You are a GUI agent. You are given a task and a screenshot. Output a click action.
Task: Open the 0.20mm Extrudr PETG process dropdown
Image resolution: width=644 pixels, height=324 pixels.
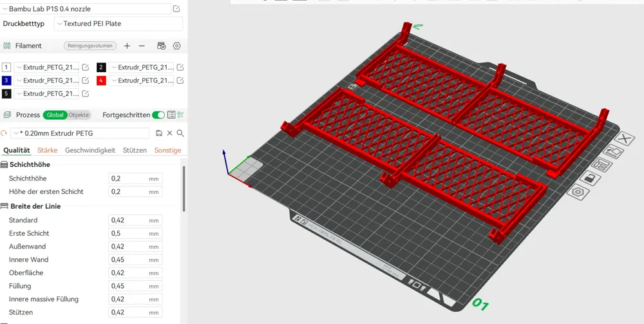80,133
